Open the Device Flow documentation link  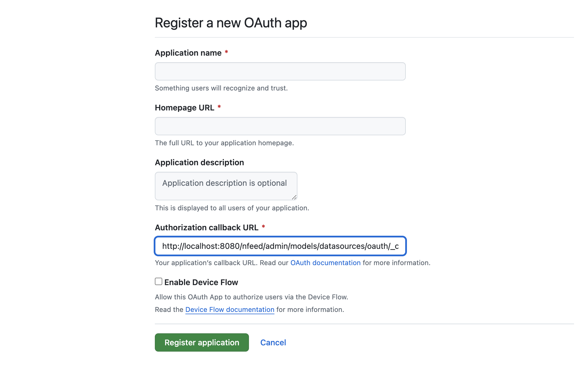[x=230, y=310]
